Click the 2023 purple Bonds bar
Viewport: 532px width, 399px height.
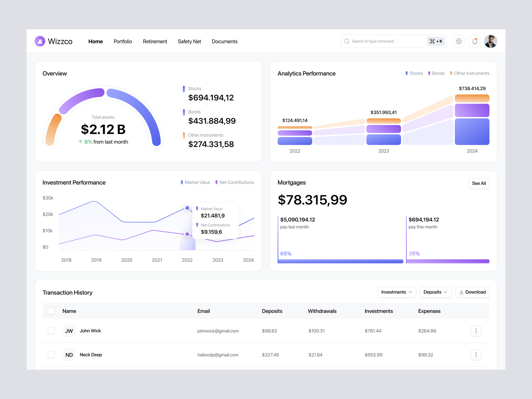click(384, 129)
